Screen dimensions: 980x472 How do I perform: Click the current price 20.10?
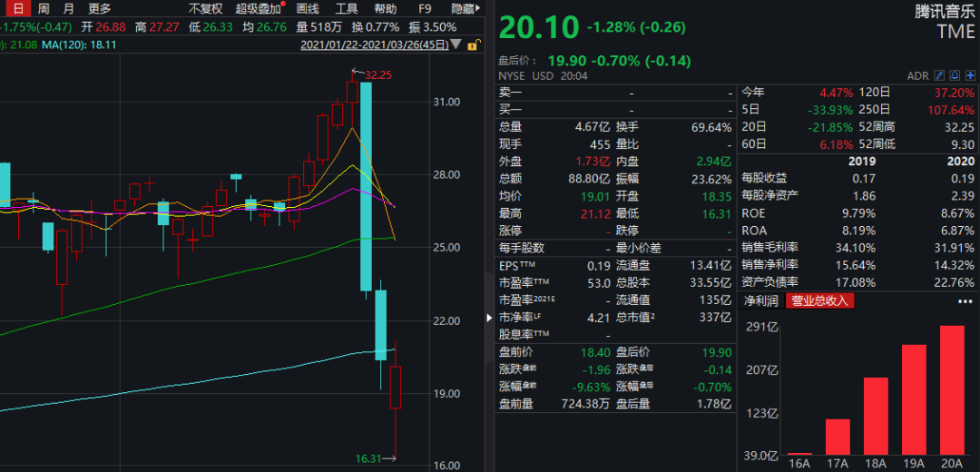click(539, 27)
